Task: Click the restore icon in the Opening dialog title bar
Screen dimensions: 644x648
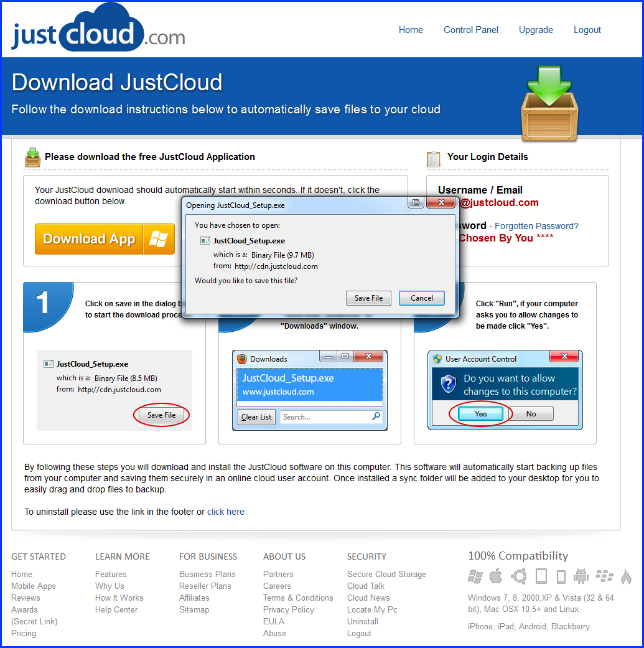Action: (x=416, y=202)
